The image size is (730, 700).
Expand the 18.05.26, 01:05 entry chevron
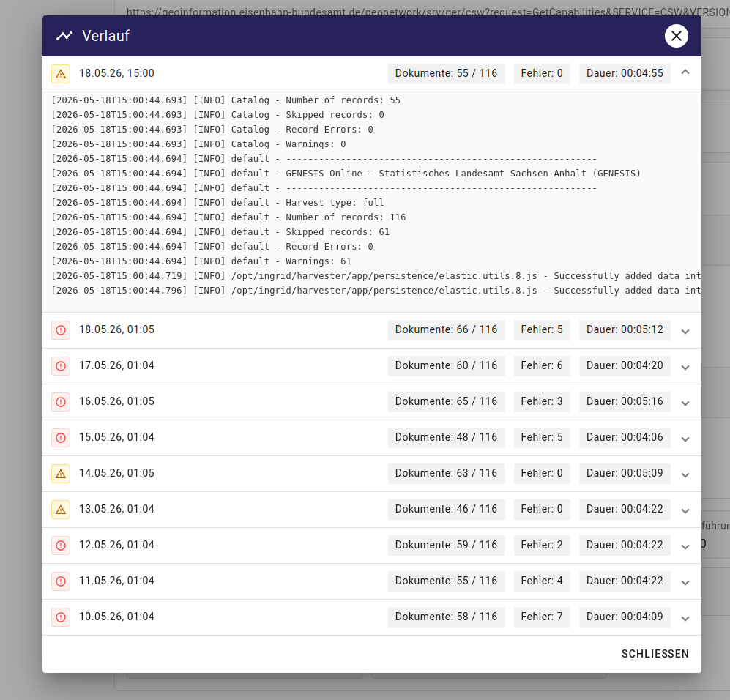[685, 332]
